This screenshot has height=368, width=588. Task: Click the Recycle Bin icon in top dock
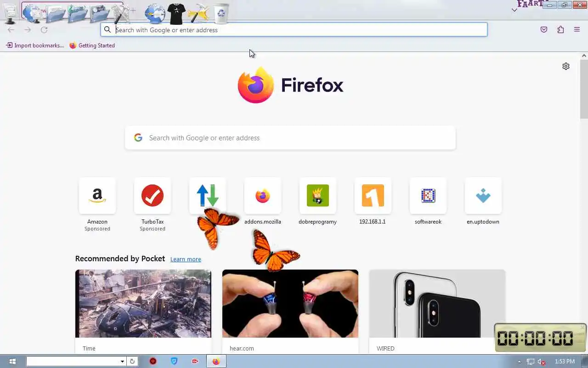tap(221, 13)
